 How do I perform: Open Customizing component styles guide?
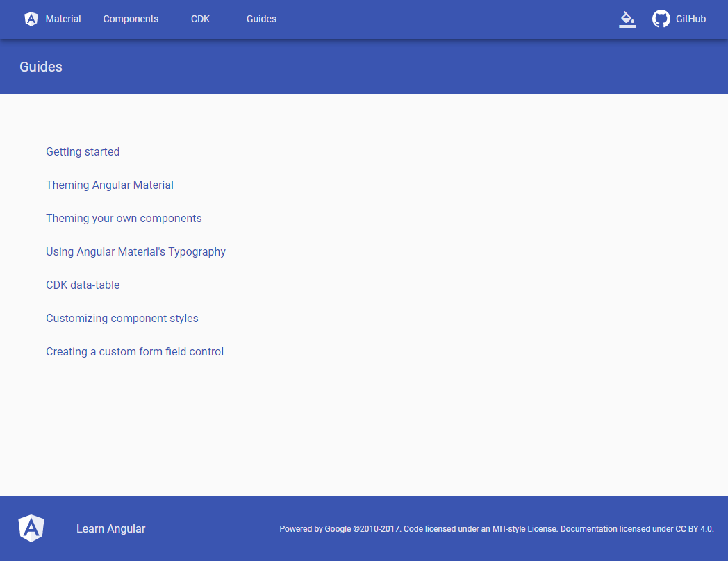coord(122,318)
